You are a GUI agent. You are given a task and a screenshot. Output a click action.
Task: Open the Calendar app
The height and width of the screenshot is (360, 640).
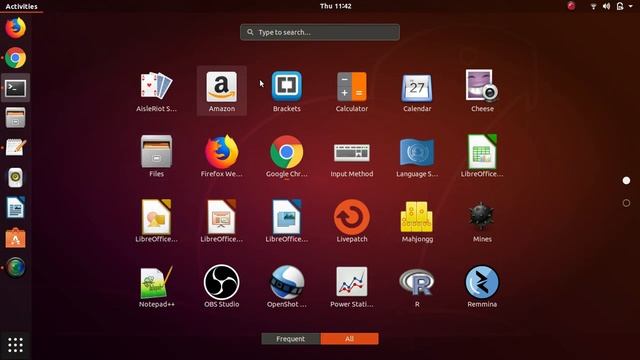[417, 91]
